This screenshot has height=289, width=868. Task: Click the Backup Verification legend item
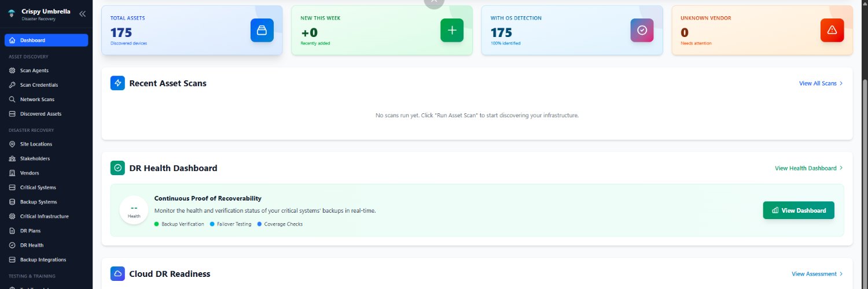179,224
